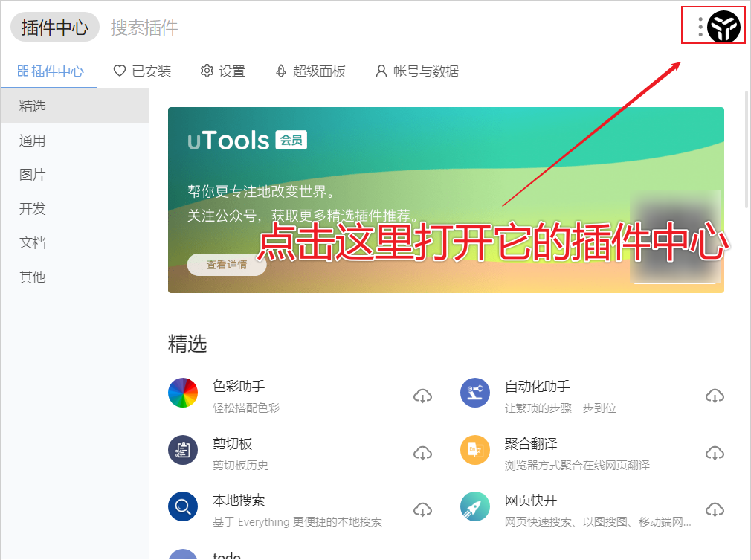Click the 本地搜索 magnifier icon
Screen dimensions: 751x560
pos(183,506)
